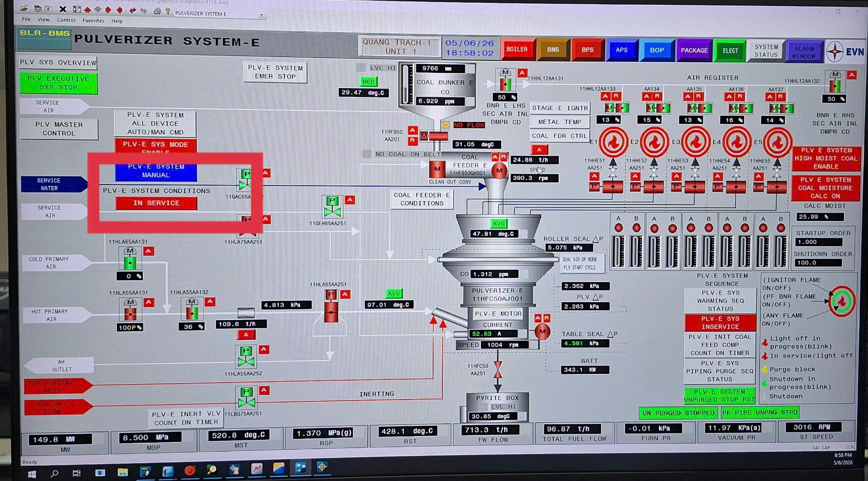Switch to the APS tab
The width and height of the screenshot is (868, 481).
621,50
